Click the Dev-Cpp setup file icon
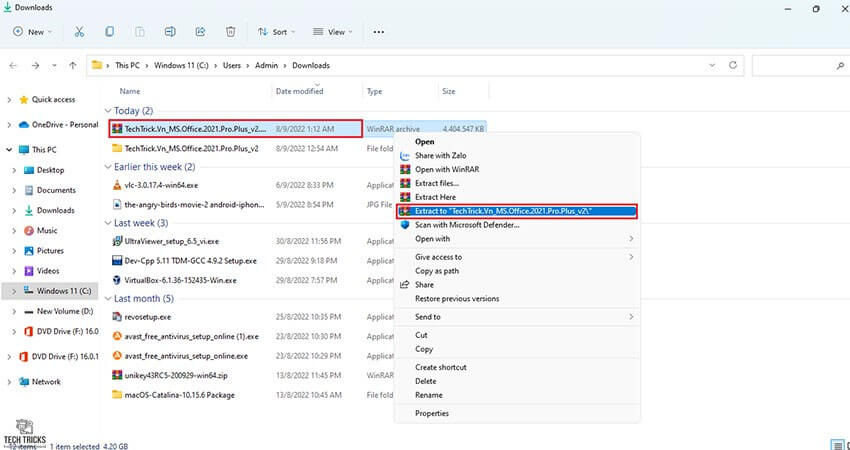850x450 pixels. click(117, 261)
